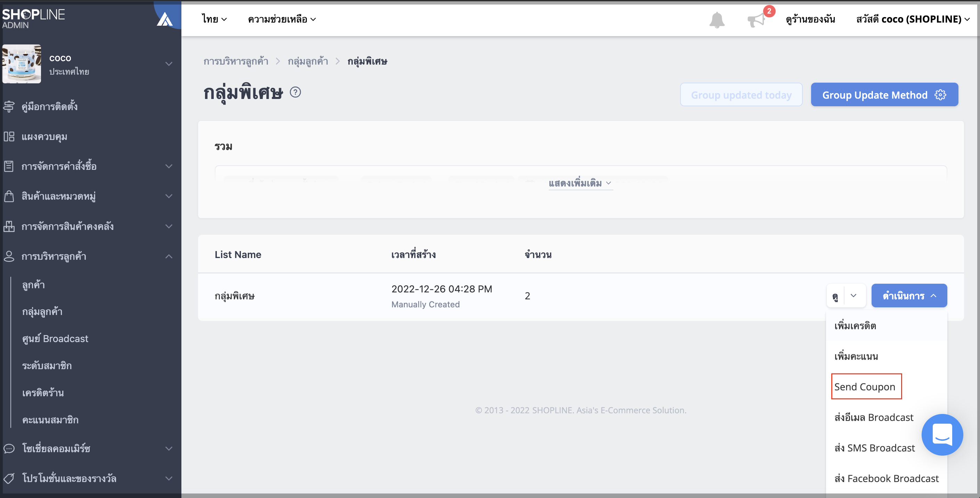Click the Manually Created label
This screenshot has height=498, width=980.
[425, 305]
